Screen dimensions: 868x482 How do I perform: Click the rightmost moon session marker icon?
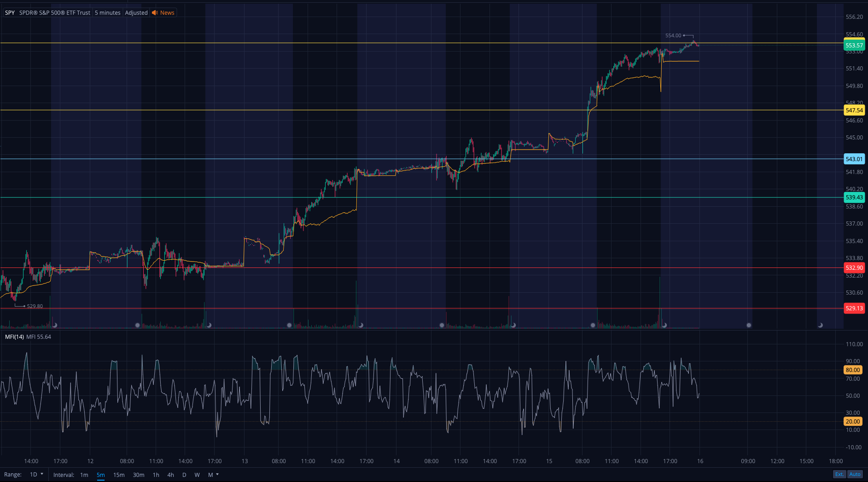[x=820, y=325]
